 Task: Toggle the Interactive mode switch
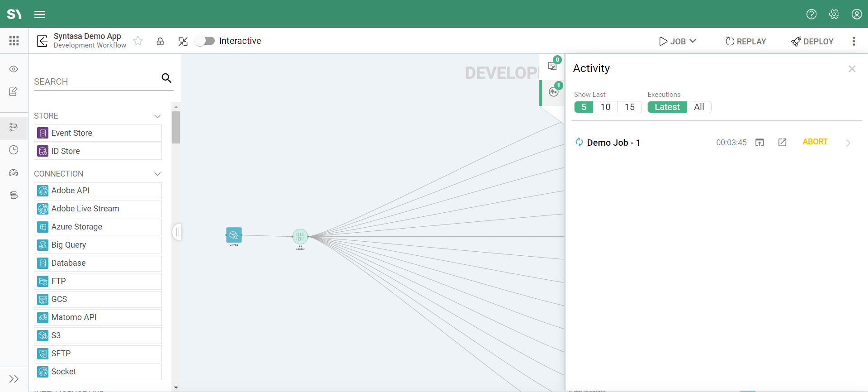click(205, 41)
